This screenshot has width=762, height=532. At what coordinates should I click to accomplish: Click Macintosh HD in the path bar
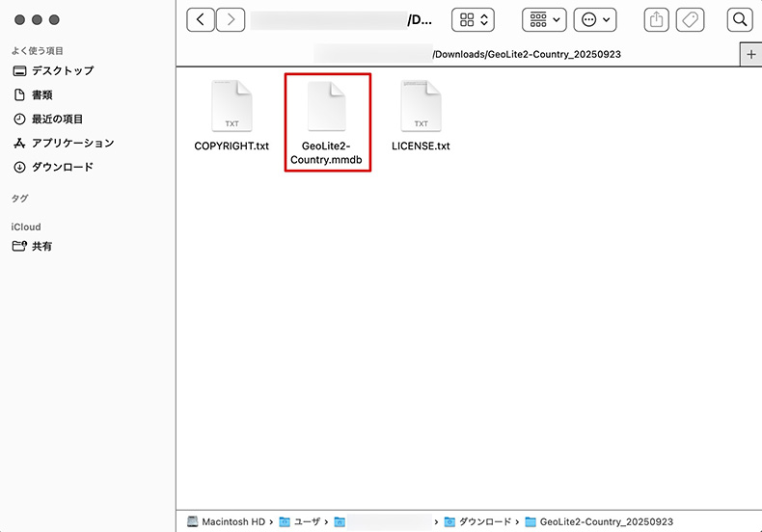tap(227, 521)
